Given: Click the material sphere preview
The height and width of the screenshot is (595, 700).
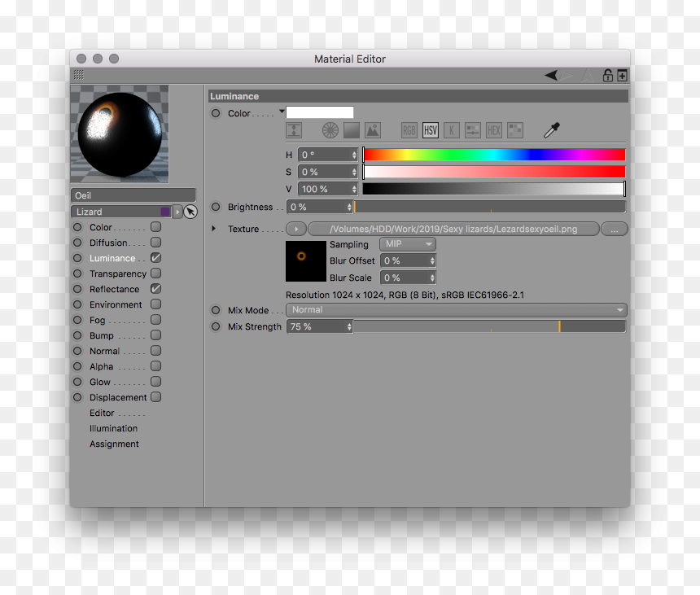Looking at the screenshot, I should pyautogui.click(x=120, y=134).
